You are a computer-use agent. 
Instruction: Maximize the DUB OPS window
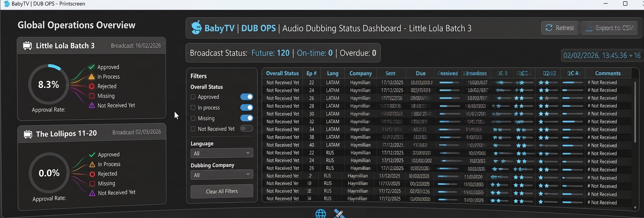click(x=625, y=3)
